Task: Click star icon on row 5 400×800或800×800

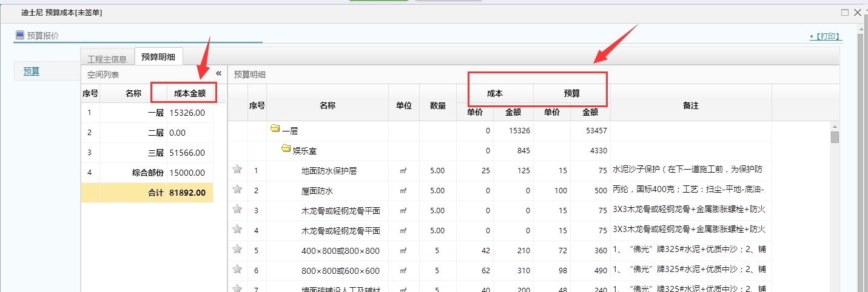Action: [x=237, y=250]
